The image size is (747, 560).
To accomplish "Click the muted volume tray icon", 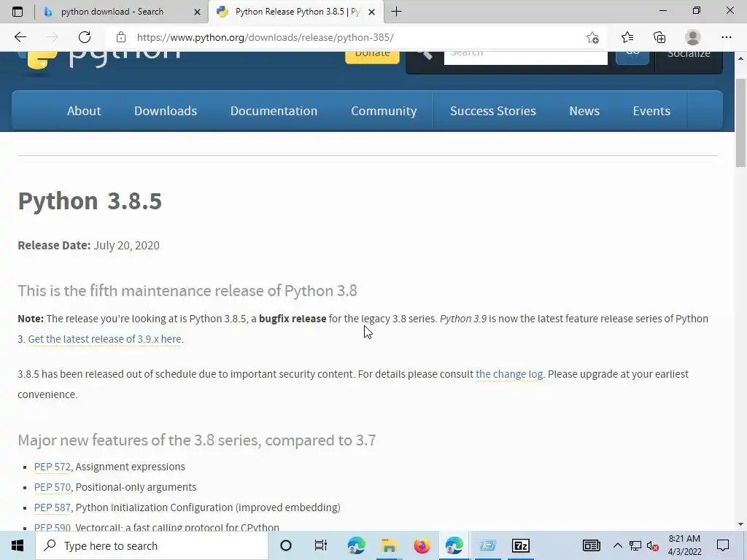I will [x=653, y=546].
